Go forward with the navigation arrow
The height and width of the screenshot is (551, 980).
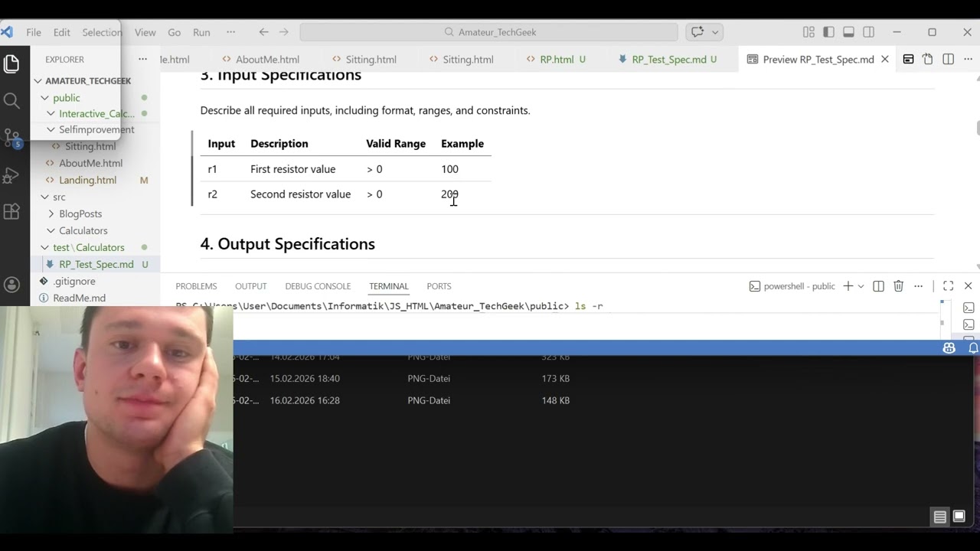pyautogui.click(x=284, y=32)
